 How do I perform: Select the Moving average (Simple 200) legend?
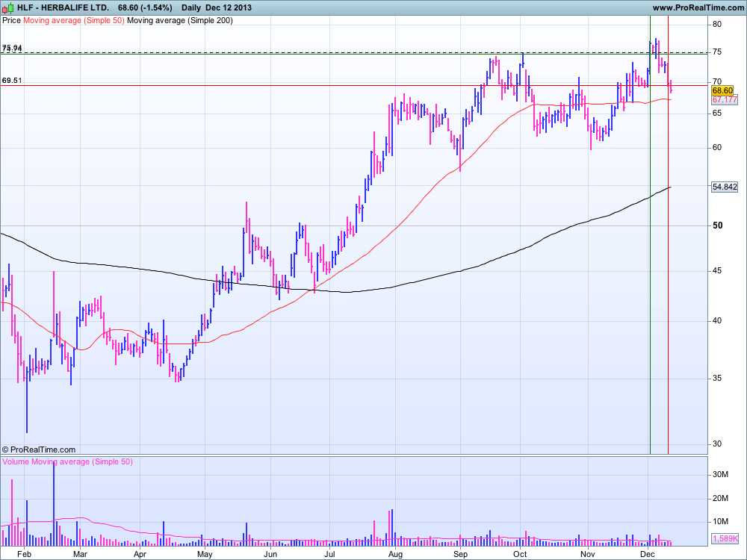180,20
